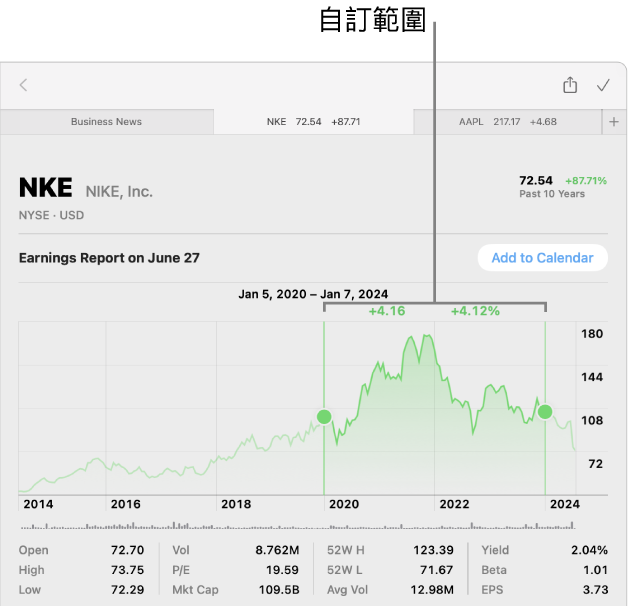Click the chart peak near 180
Image resolution: width=630 pixels, height=606 pixels.
tap(427, 335)
